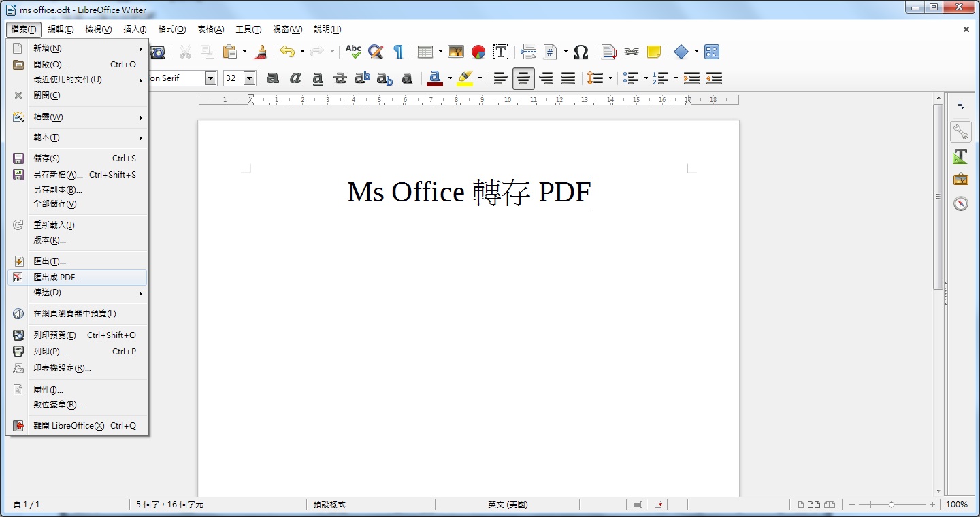Expand the font color dropdown arrow

(450, 78)
